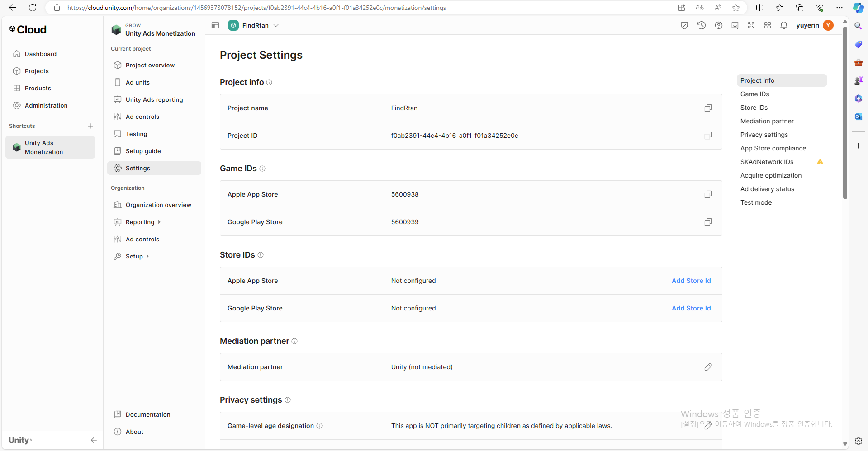Show info tooltip for Privacy settings

click(x=288, y=400)
